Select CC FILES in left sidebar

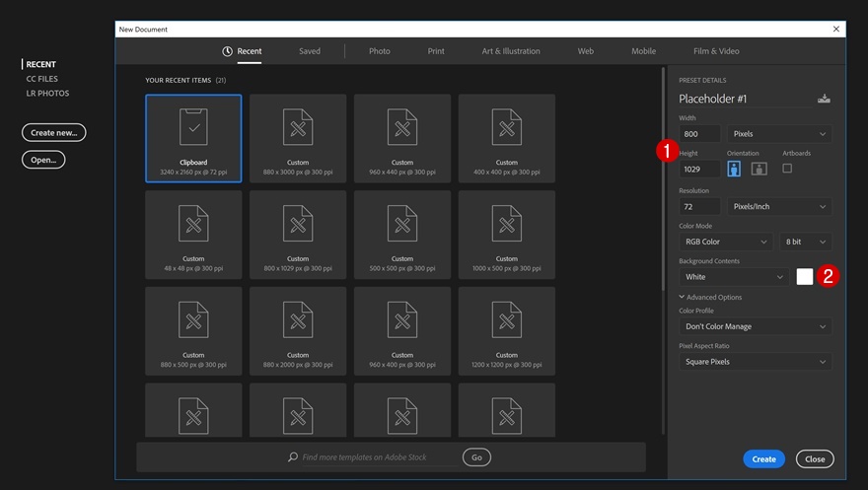tap(42, 79)
